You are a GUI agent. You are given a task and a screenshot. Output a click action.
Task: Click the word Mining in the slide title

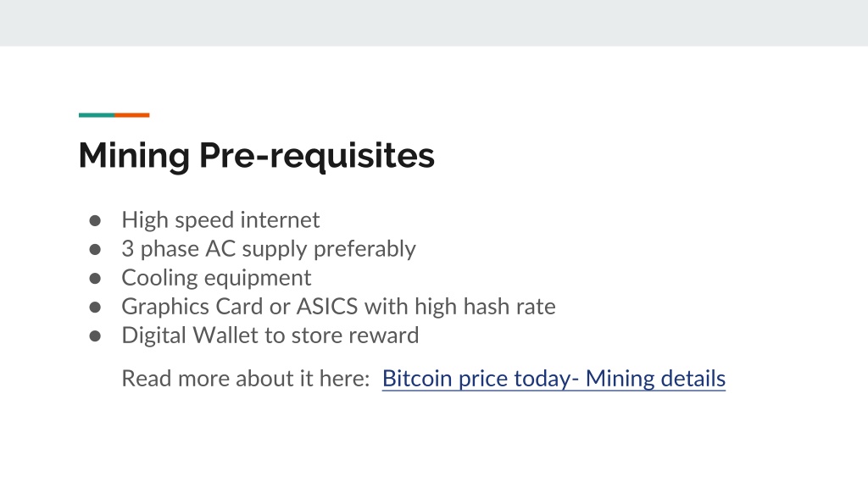coord(134,156)
